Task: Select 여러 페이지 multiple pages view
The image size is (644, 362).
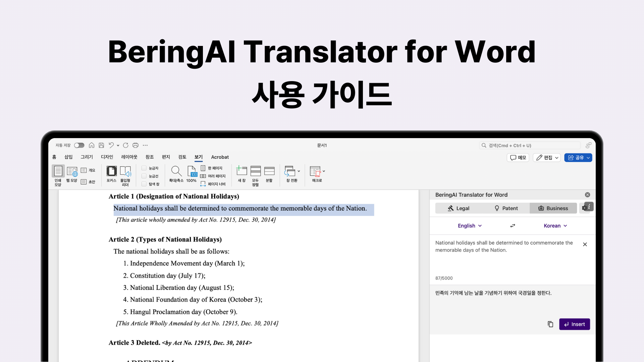Action: click(x=213, y=176)
